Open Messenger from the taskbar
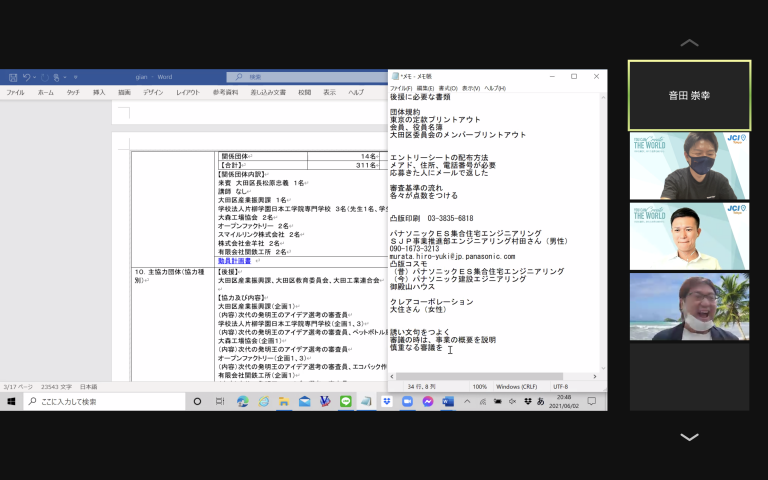The image size is (768, 480). coord(427,401)
